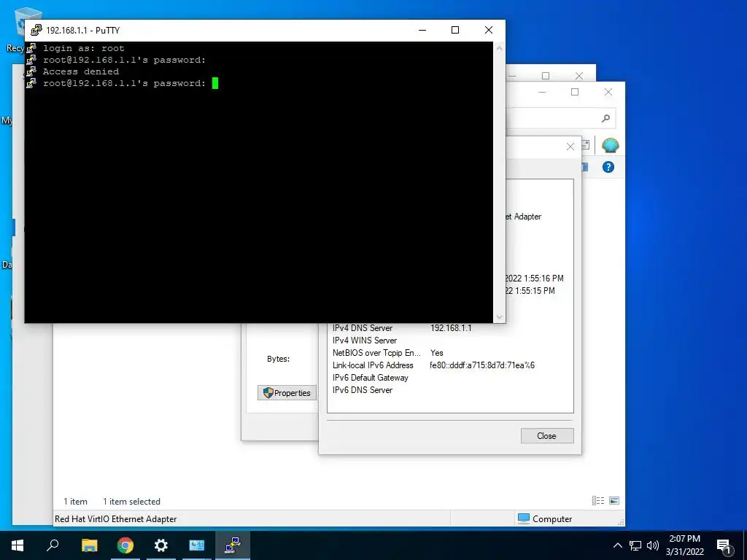Image resolution: width=747 pixels, height=560 pixels.
Task: Maximize the PuTTY terminal window
Action: [x=455, y=30]
